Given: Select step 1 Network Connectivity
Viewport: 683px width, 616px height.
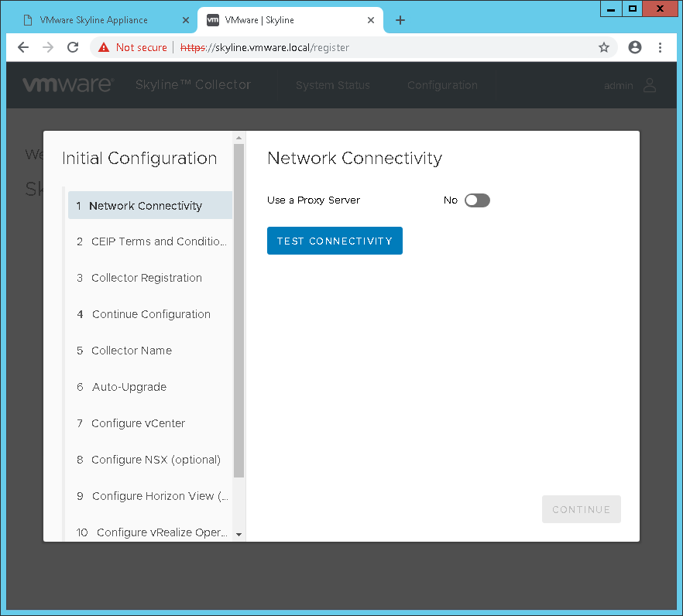Looking at the screenshot, I should pyautogui.click(x=150, y=206).
